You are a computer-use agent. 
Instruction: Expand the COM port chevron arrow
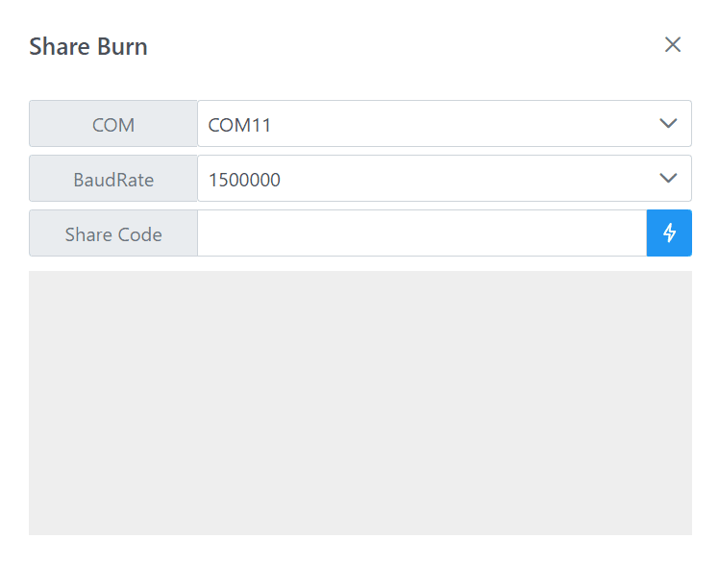click(668, 123)
